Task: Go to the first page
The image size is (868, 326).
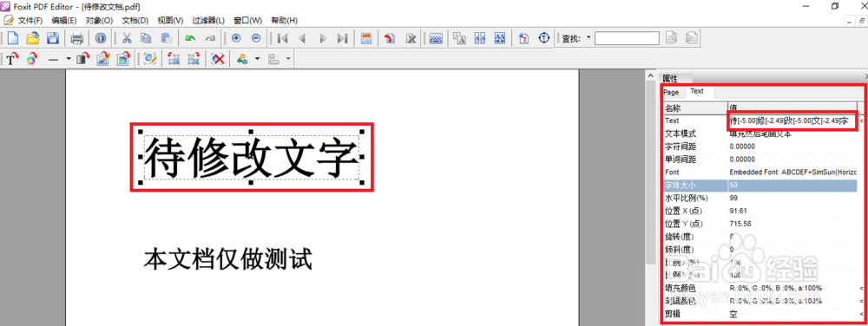Action: 282,38
